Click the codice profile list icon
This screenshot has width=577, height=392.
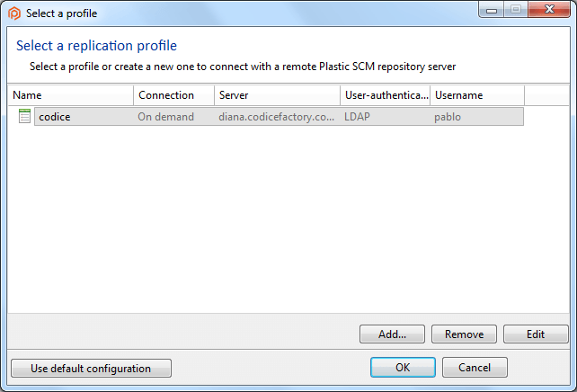point(24,116)
